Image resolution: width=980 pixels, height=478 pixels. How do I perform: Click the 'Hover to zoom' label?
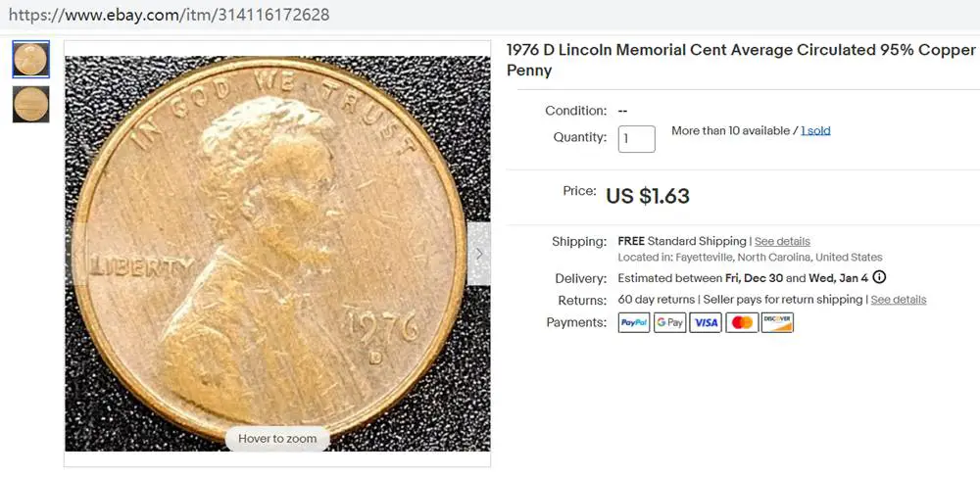pos(277,439)
